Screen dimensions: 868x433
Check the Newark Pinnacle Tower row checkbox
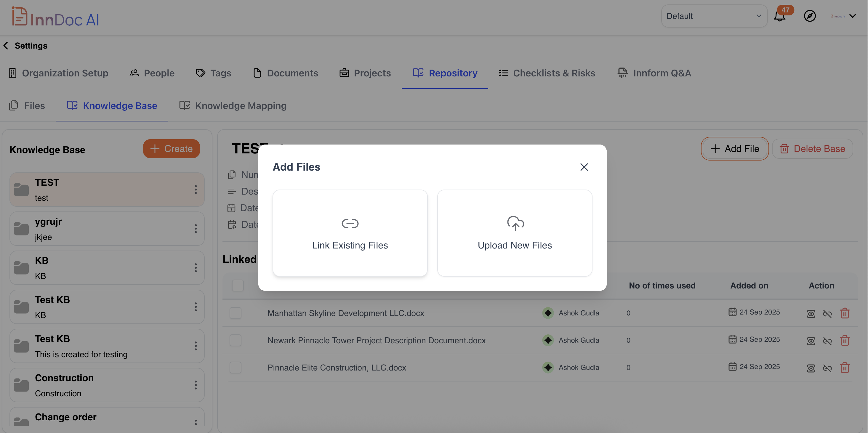click(x=236, y=340)
